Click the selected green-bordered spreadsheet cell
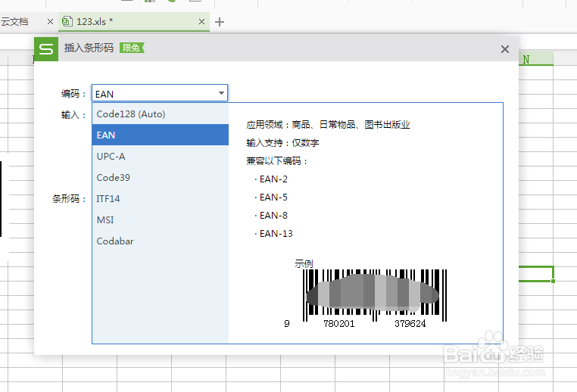Screen dimensions: 577x392 (x=536, y=274)
